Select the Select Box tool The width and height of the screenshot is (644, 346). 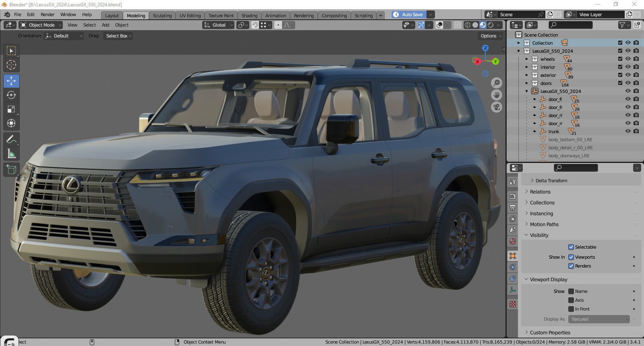[11, 51]
